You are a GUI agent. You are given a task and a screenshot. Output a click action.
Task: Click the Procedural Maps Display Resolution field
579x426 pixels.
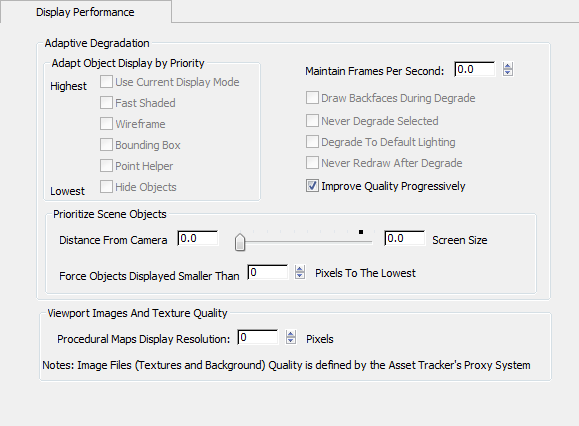257,337
